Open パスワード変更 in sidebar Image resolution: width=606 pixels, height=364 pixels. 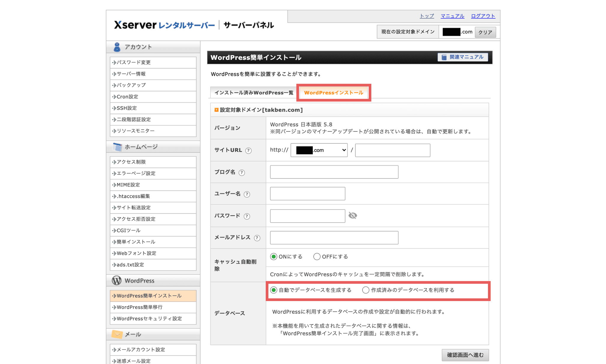153,62
